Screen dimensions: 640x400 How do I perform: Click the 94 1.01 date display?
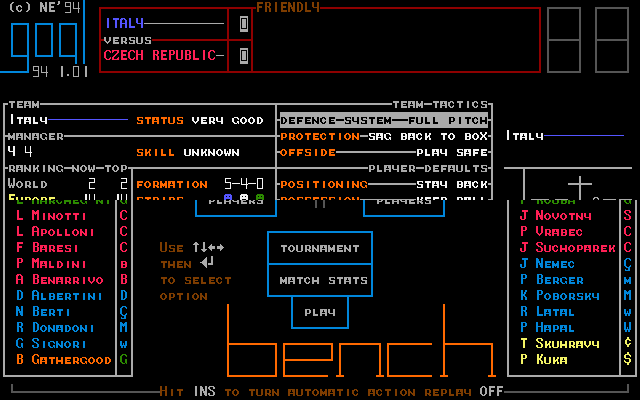[x=60, y=72]
